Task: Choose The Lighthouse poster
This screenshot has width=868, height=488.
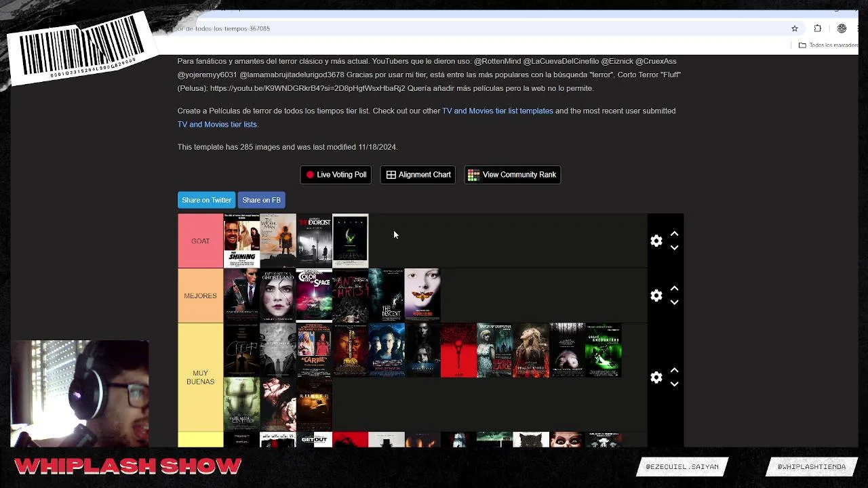Action: click(x=278, y=350)
